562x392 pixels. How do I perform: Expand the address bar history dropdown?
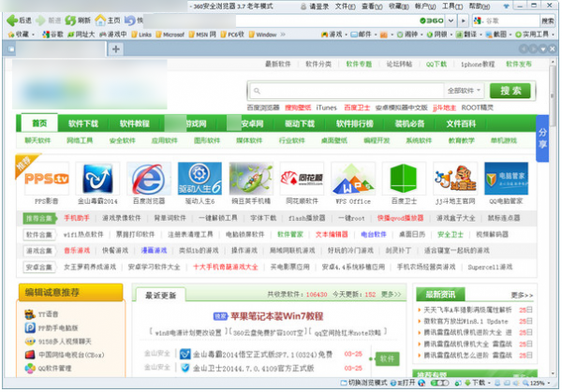click(451, 21)
